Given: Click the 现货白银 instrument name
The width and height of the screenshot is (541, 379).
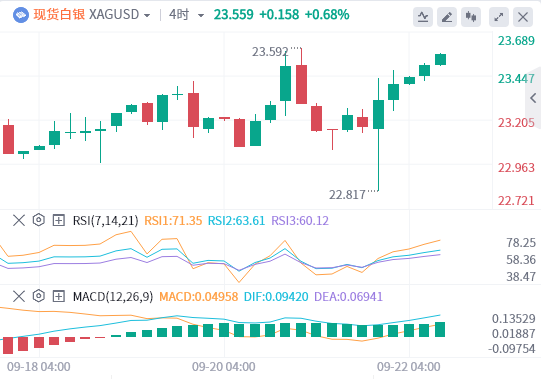Looking at the screenshot, I should [x=59, y=15].
